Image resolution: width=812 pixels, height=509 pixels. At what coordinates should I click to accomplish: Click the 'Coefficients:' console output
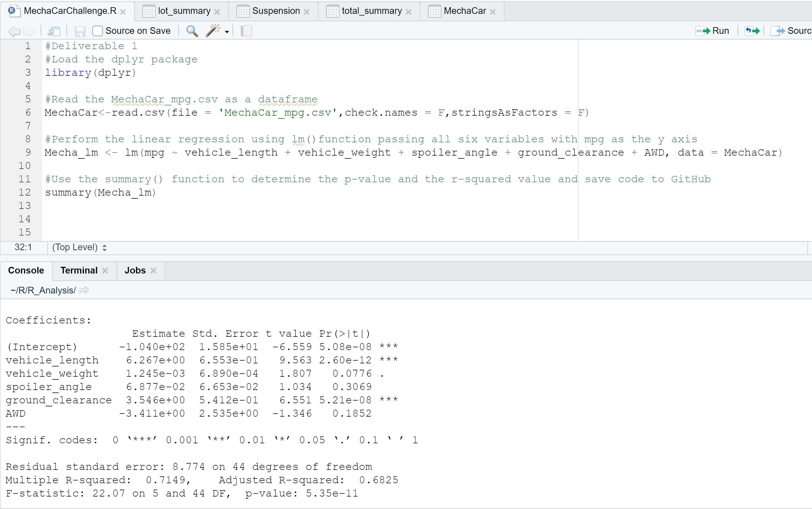coord(49,320)
